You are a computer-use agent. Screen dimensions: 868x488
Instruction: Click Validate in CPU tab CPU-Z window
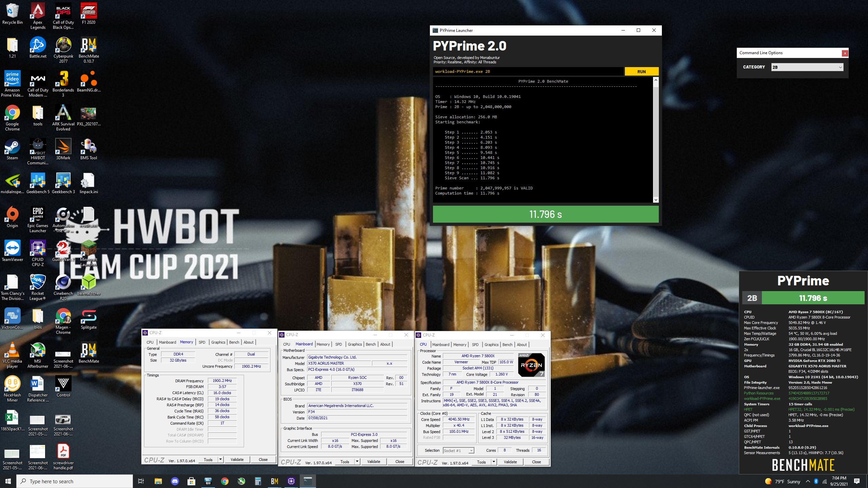510,462
